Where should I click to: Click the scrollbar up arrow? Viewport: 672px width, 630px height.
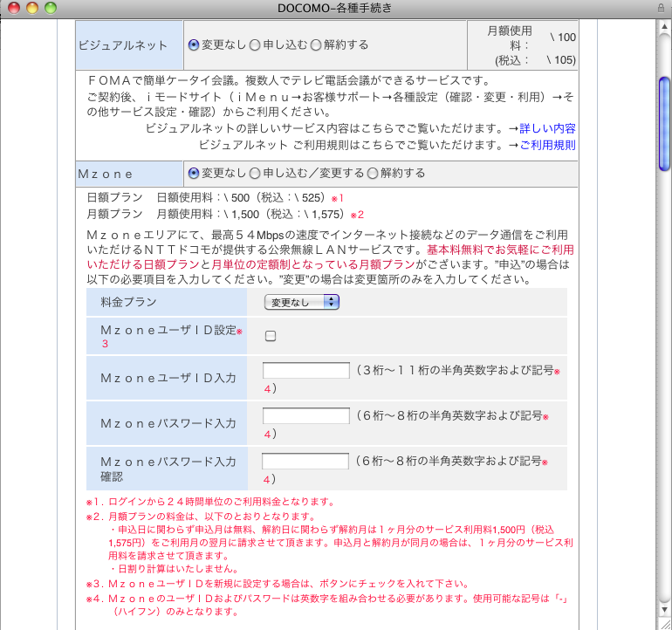coord(664,27)
